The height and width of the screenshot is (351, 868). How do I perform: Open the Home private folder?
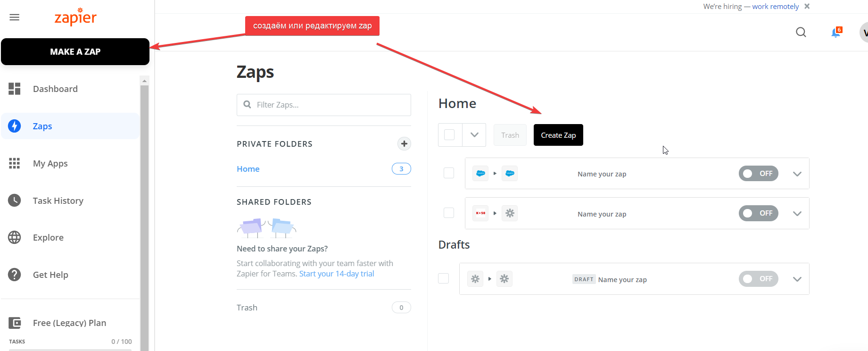[x=248, y=169]
